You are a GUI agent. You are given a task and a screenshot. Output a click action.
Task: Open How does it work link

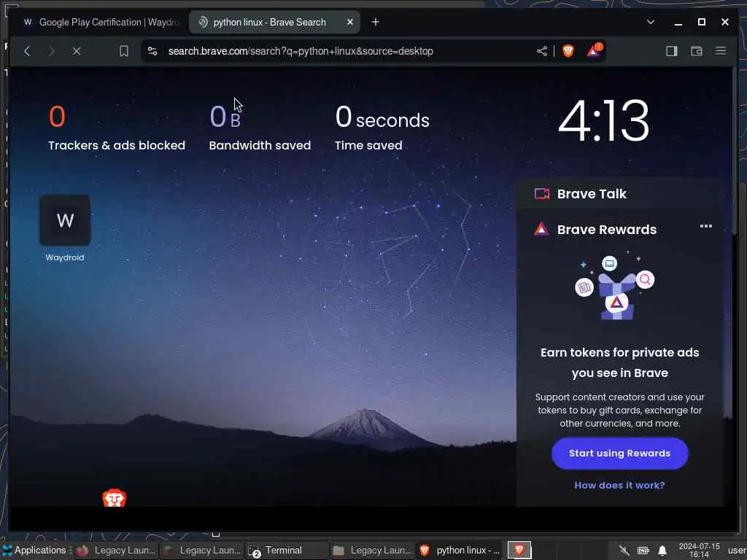tap(620, 485)
